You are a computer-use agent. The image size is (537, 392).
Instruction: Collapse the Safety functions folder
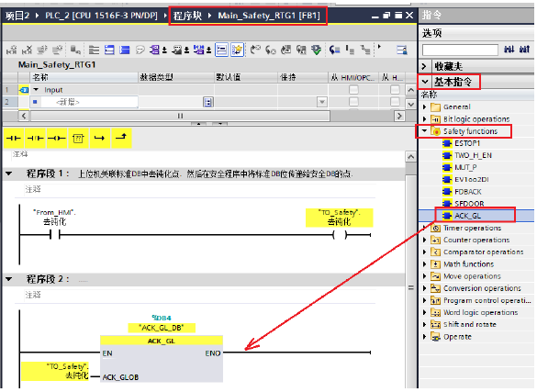(x=425, y=130)
